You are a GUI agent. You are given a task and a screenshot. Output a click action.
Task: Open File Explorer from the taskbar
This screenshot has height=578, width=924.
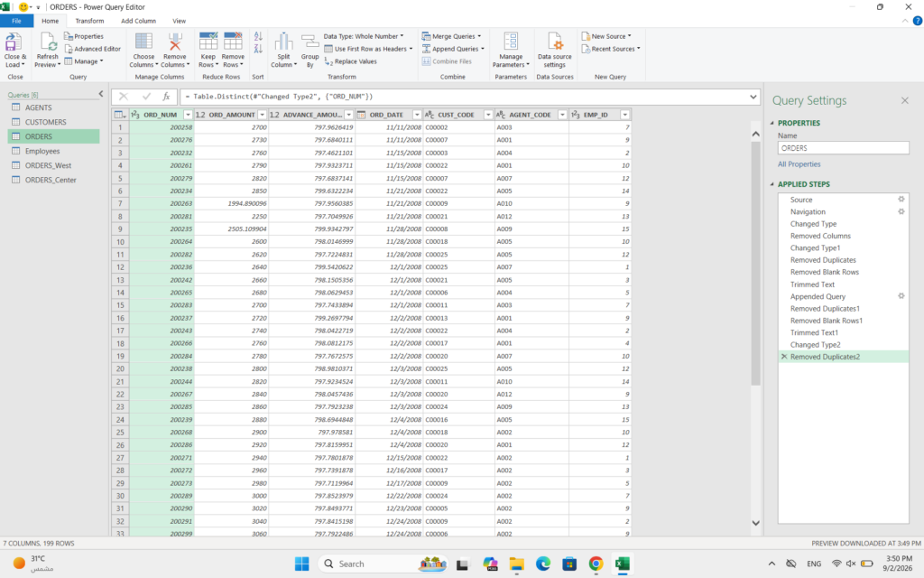point(517,564)
